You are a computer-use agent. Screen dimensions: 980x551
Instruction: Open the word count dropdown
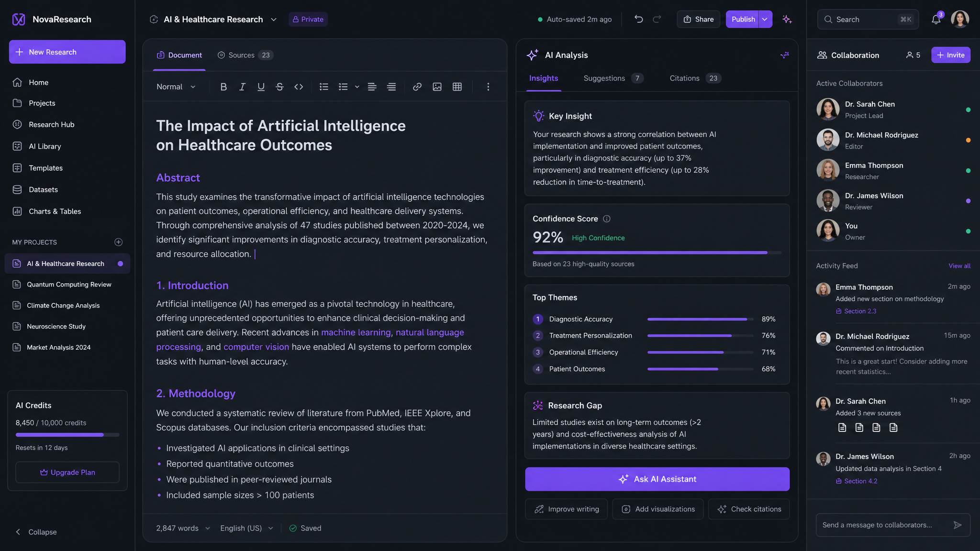coord(183,528)
